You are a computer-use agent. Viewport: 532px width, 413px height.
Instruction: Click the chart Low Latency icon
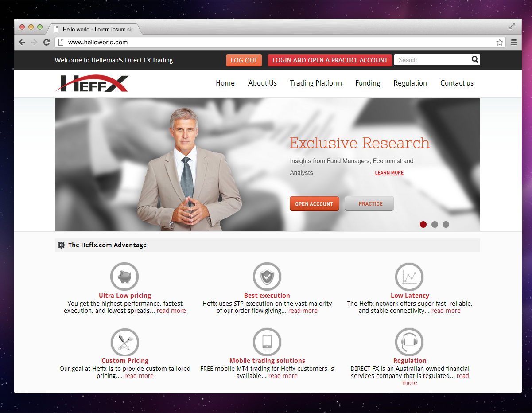409,277
